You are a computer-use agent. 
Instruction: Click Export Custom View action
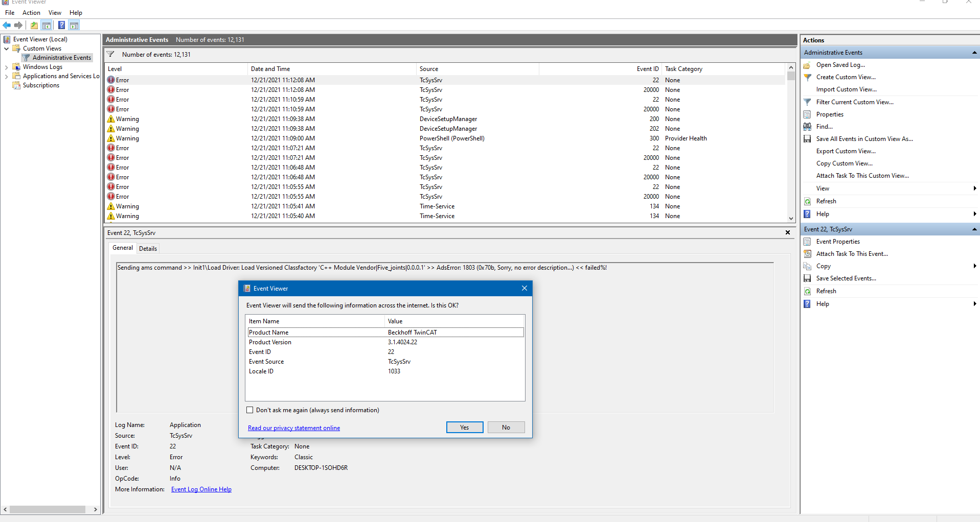tap(846, 151)
